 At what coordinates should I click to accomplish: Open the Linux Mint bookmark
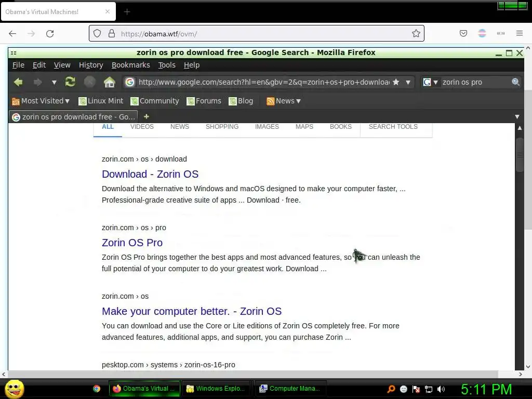coord(101,101)
